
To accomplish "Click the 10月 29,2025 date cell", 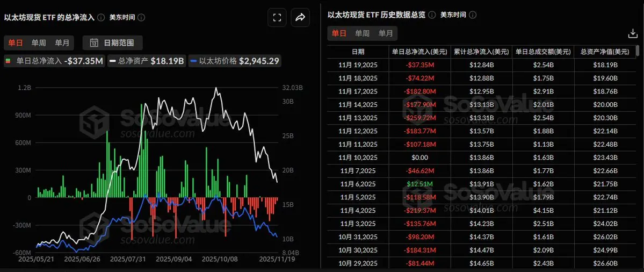I will click(x=358, y=263).
